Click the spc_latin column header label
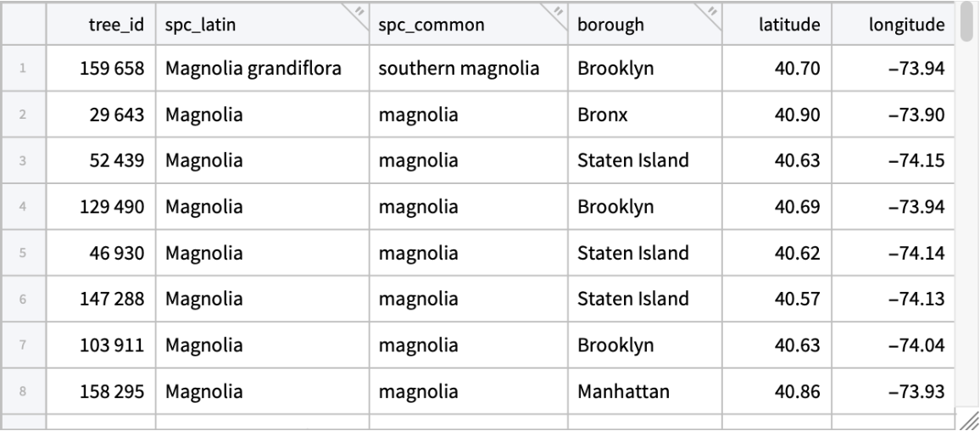This screenshot has height=431, width=980. [x=197, y=25]
